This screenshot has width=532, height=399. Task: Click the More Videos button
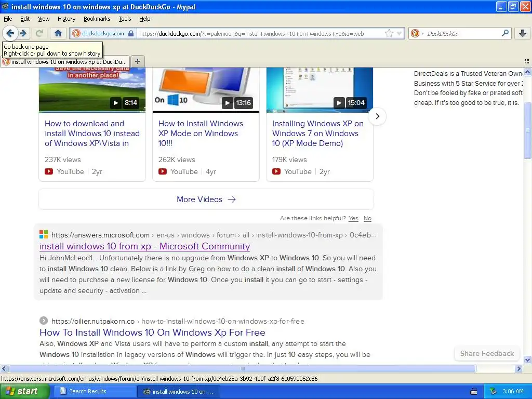coord(206,199)
